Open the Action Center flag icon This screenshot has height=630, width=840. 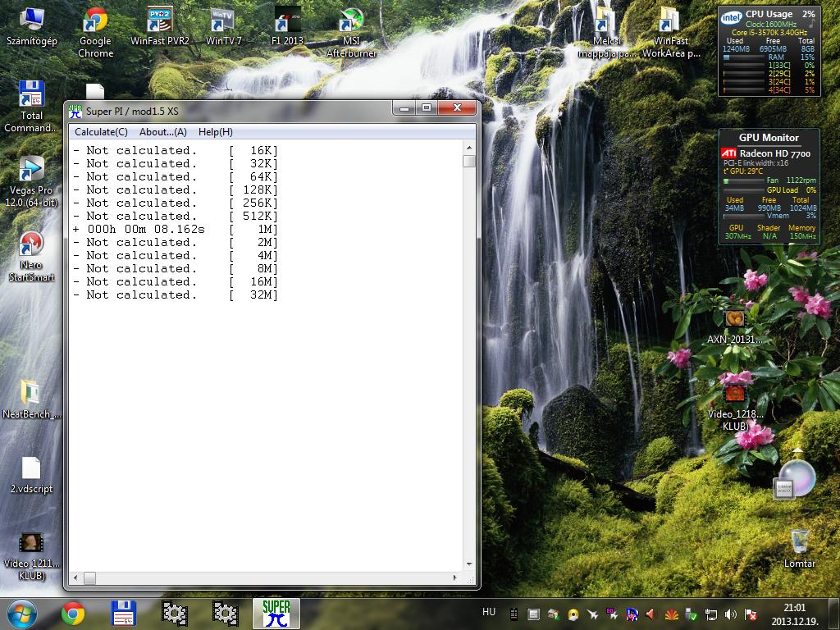pos(751,614)
